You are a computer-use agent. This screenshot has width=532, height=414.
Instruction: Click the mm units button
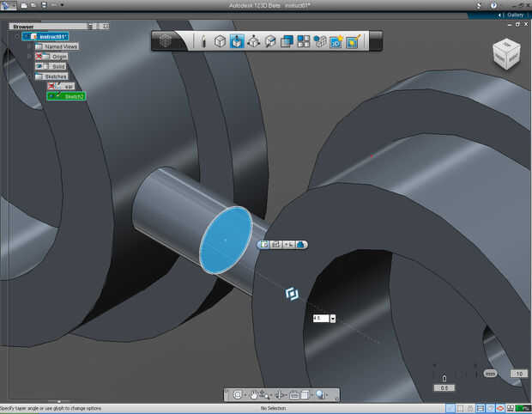[x=490, y=374]
